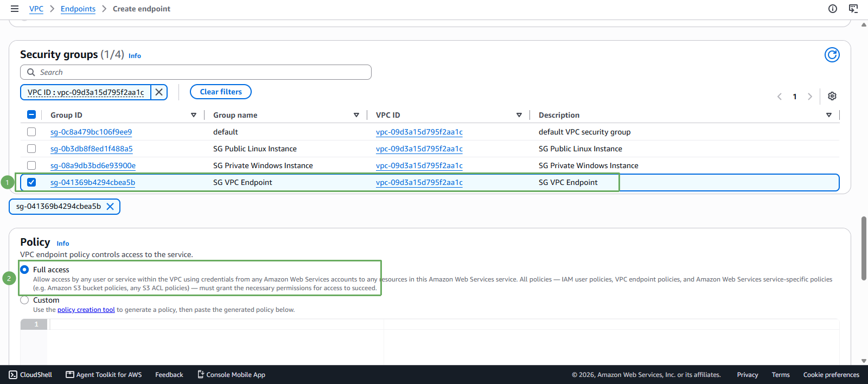Open Console Mobile App link
Image resolution: width=868 pixels, height=384 pixels.
(x=231, y=375)
